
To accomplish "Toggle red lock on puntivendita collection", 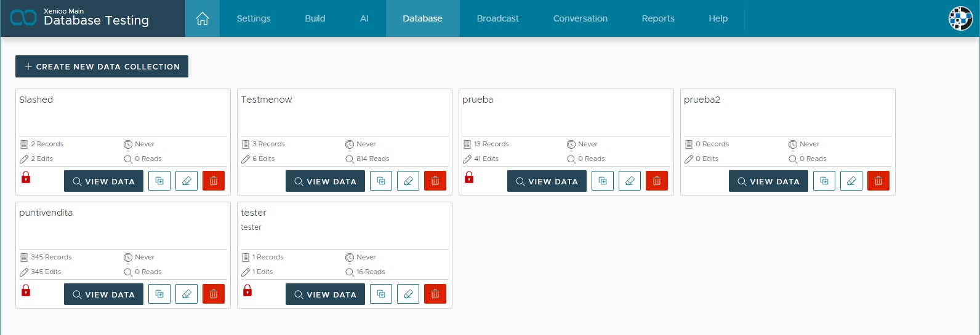I will (26, 291).
